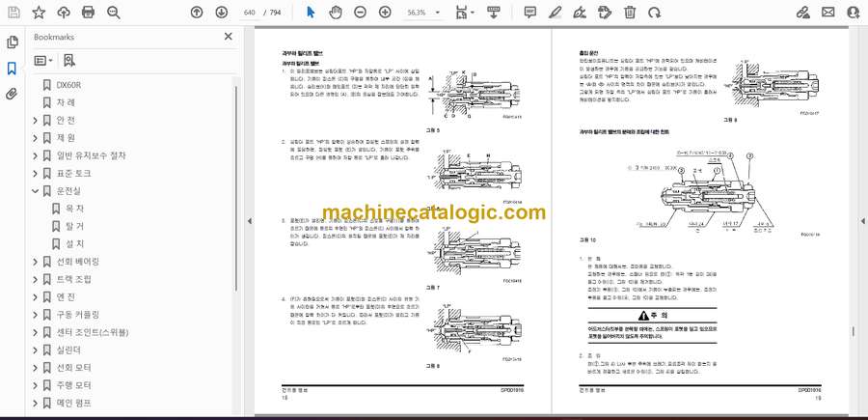Expand the 트랙 조립 bookmark

pos(36,279)
